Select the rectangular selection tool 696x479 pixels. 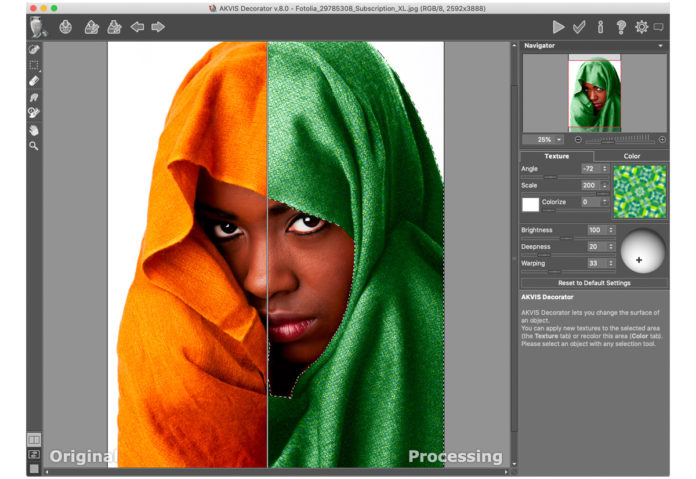click(34, 65)
